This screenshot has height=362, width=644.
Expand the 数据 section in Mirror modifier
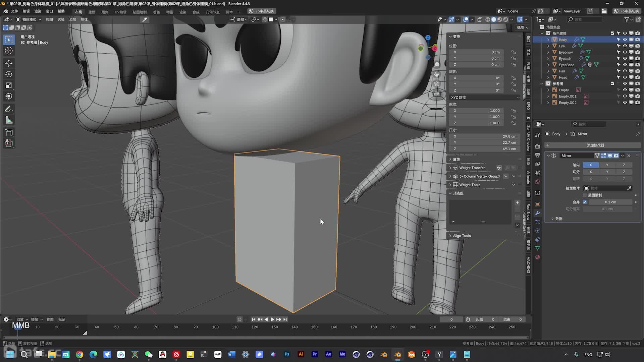(x=556, y=219)
